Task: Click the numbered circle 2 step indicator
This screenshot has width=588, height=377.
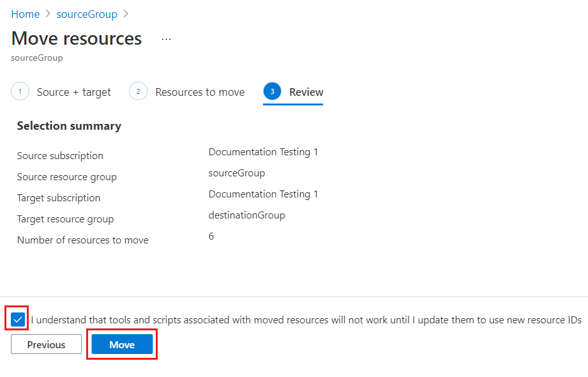Action: 138,91
